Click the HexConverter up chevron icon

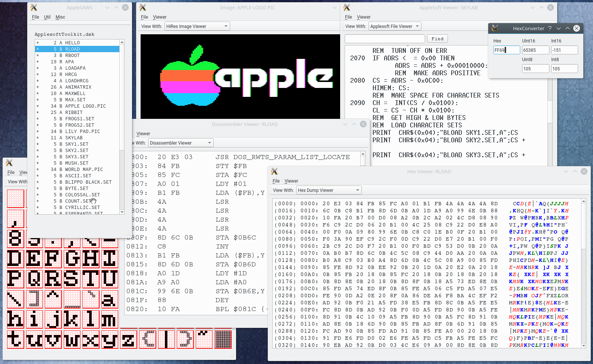click(567, 28)
